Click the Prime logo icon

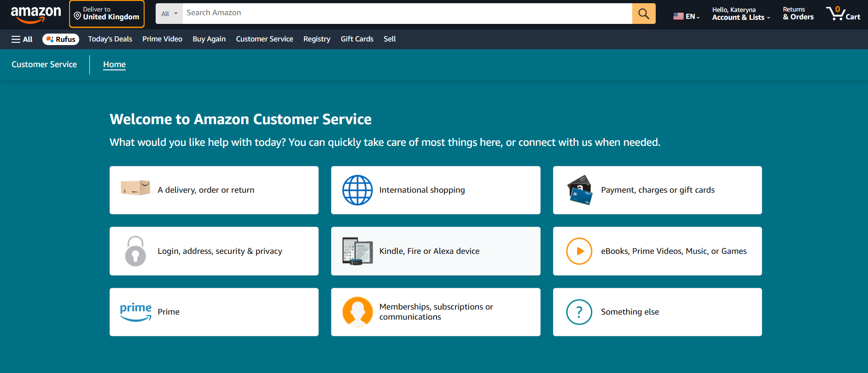tap(135, 312)
